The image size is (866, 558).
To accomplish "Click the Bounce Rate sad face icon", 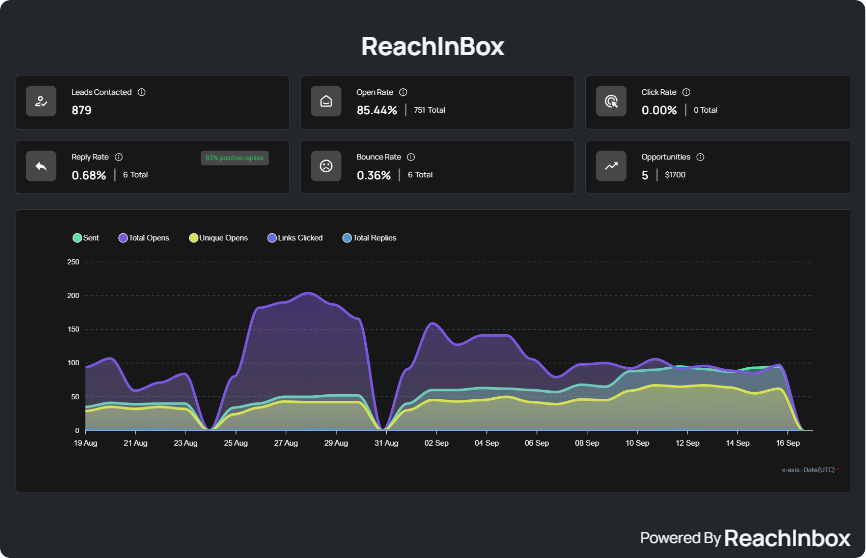I will tap(326, 166).
